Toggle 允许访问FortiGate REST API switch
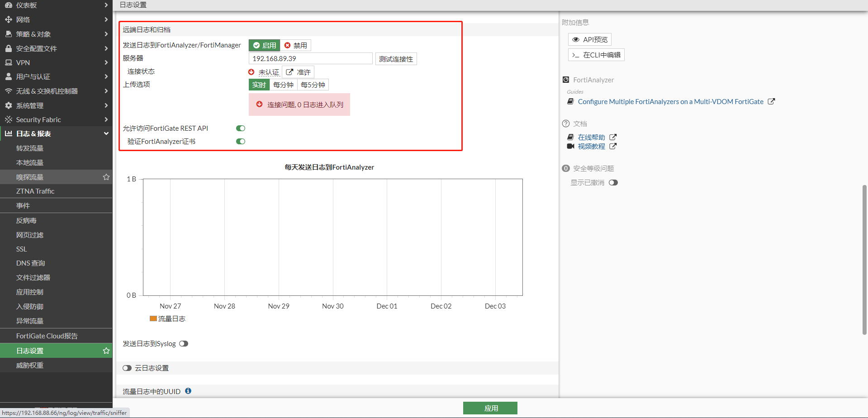This screenshot has height=418, width=868. 241,128
